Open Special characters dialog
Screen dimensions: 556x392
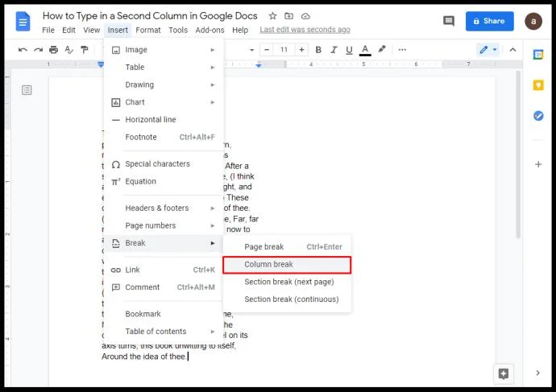point(164,164)
